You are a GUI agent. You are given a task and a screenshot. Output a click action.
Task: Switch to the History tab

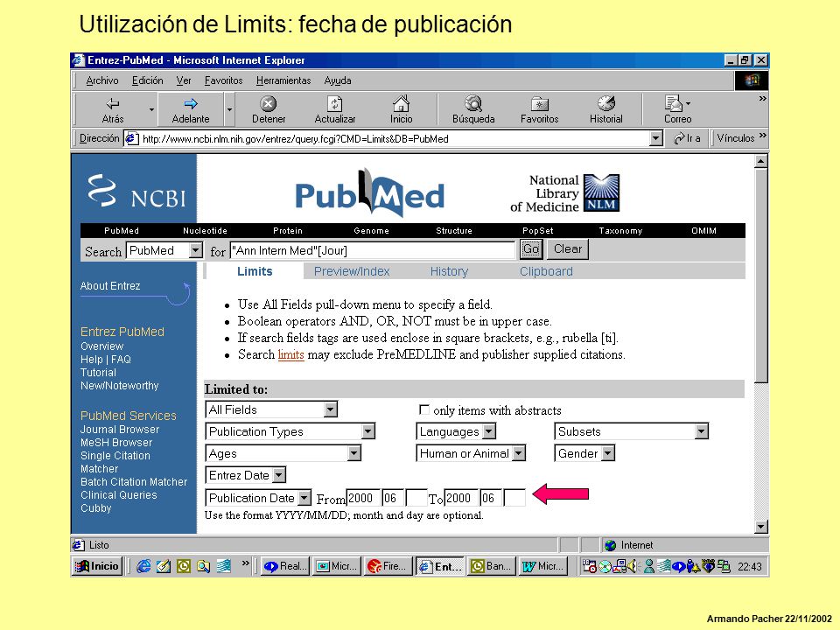click(x=449, y=271)
